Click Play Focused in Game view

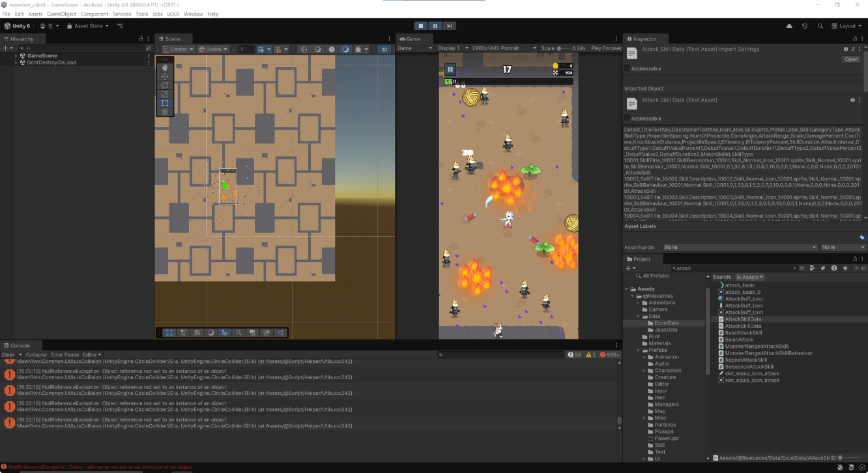tap(606, 48)
